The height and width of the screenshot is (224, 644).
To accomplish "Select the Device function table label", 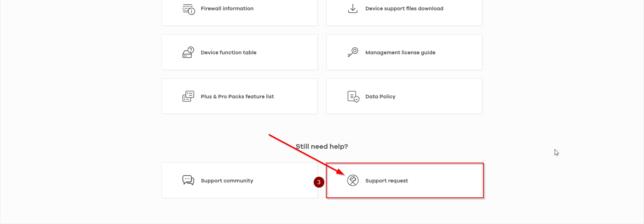I will (228, 53).
